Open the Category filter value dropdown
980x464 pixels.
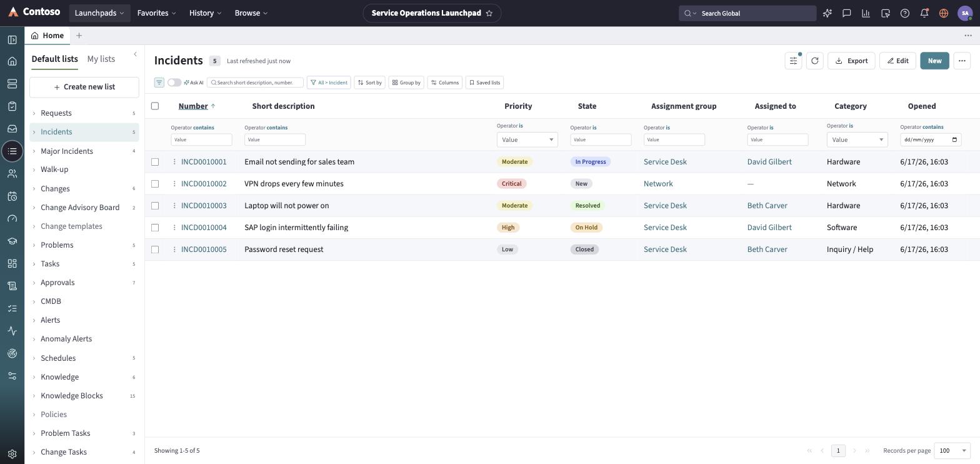point(857,139)
